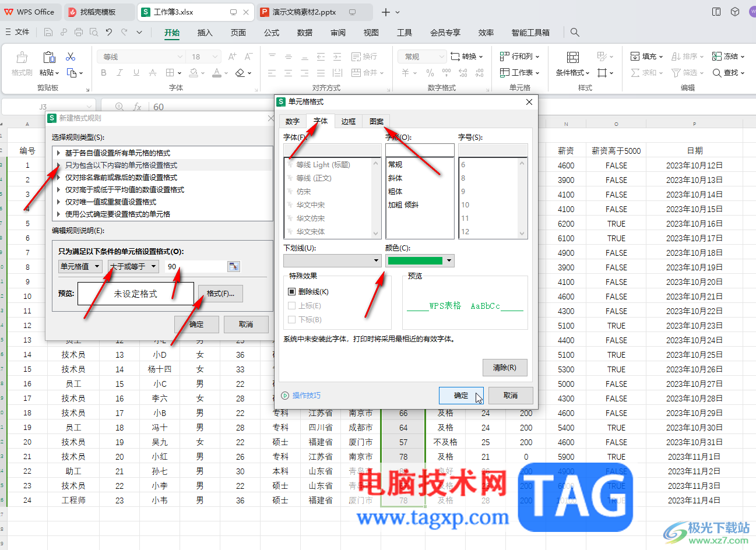This screenshot has height=550, width=756.
Task: Click the search magnifier in ribbon tabs
Action: pyautogui.click(x=575, y=32)
